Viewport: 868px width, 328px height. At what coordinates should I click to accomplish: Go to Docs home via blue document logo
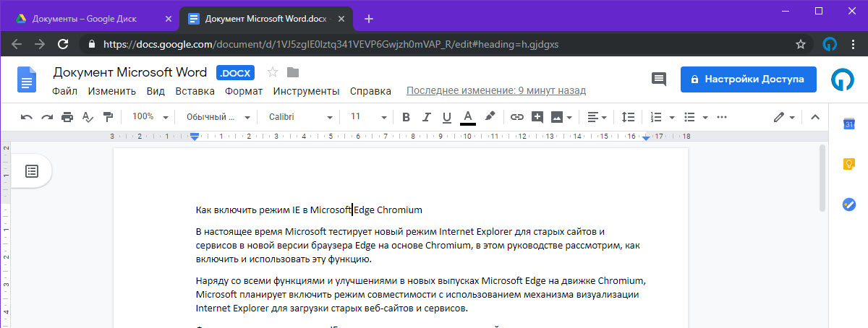27,79
